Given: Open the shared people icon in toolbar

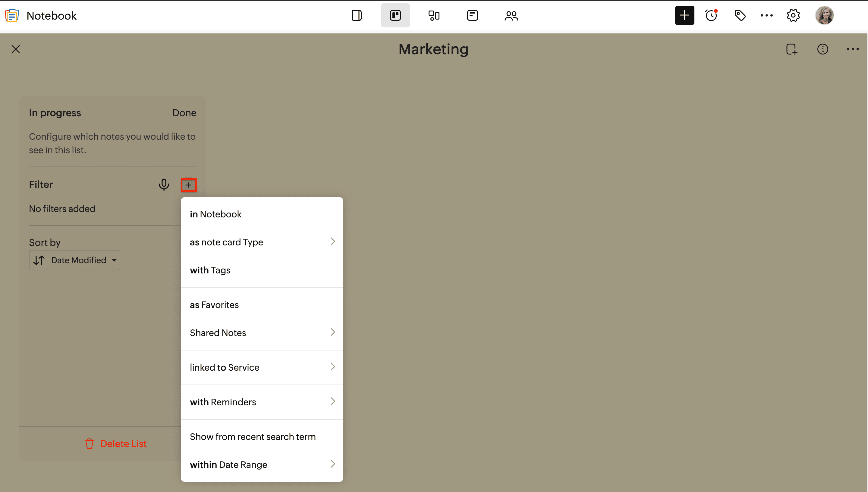Looking at the screenshot, I should pyautogui.click(x=511, y=16).
